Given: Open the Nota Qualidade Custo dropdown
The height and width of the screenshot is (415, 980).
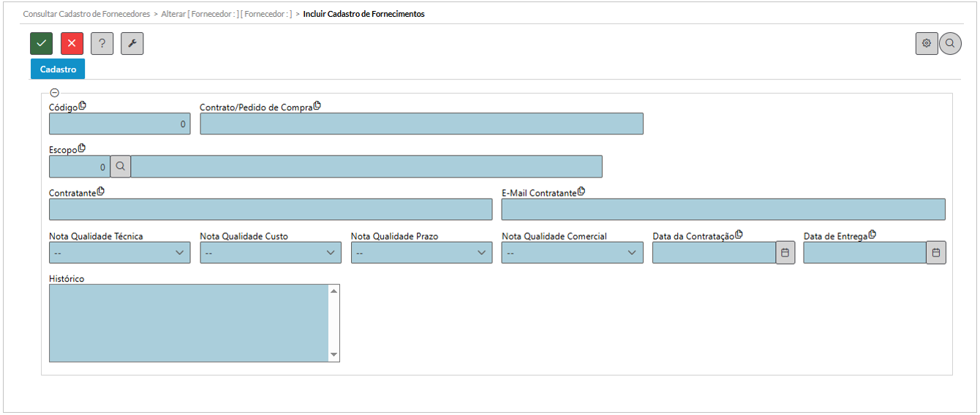Looking at the screenshot, I should tap(270, 253).
